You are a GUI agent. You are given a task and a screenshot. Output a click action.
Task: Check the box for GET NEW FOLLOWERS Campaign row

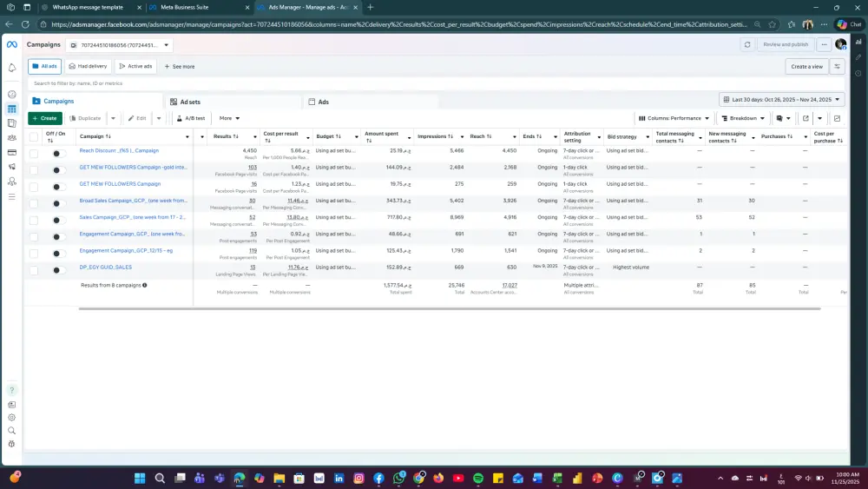click(x=34, y=187)
